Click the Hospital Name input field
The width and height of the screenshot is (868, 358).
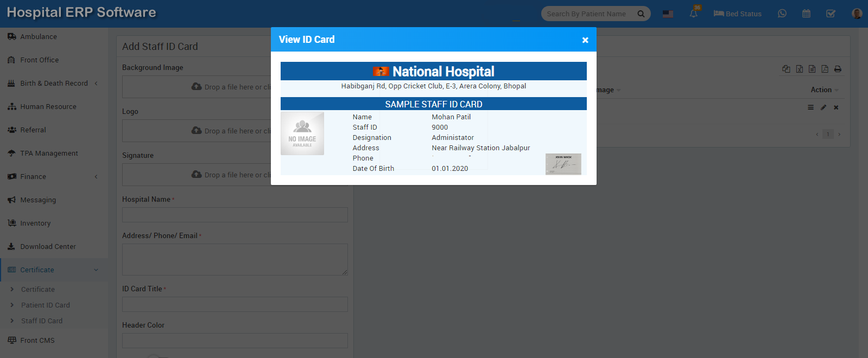tap(235, 215)
